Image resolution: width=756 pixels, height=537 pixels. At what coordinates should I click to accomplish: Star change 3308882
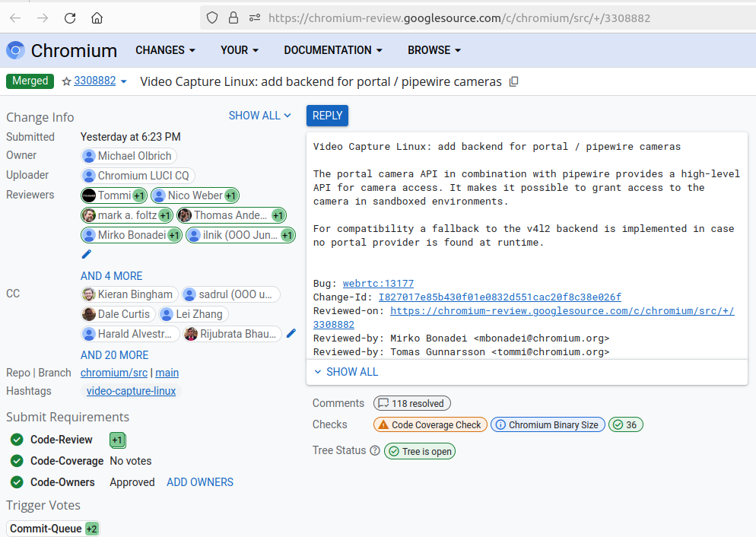[66, 81]
